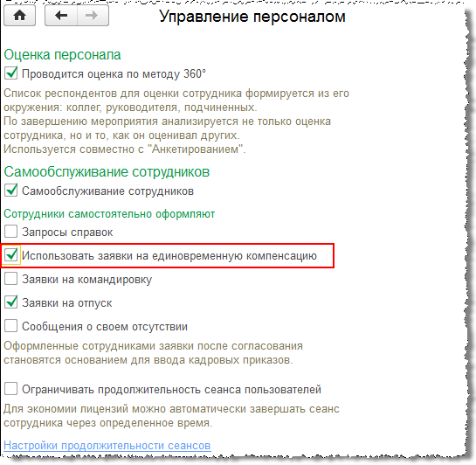
Task: Open the Настройки продолжительности сеансов link
Action: click(x=107, y=446)
